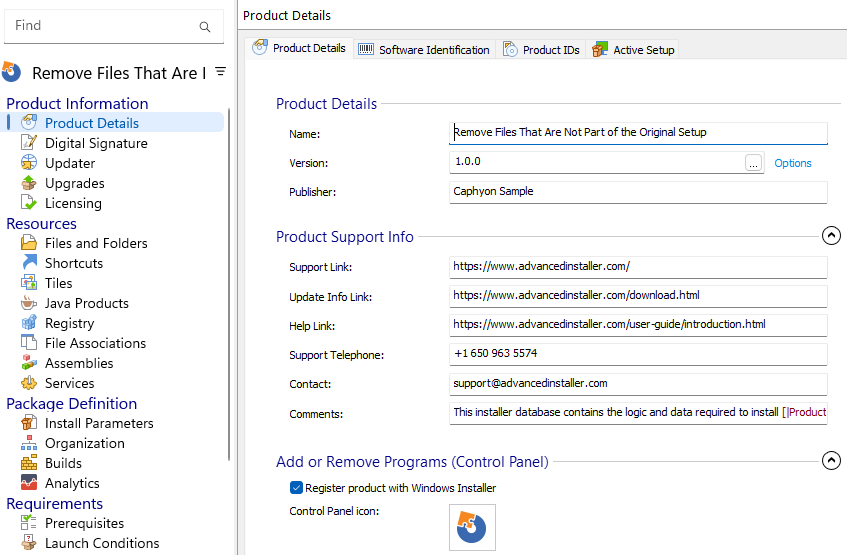The width and height of the screenshot is (847, 555).
Task: Click the Control Panel icon thumbnail
Action: 472,527
